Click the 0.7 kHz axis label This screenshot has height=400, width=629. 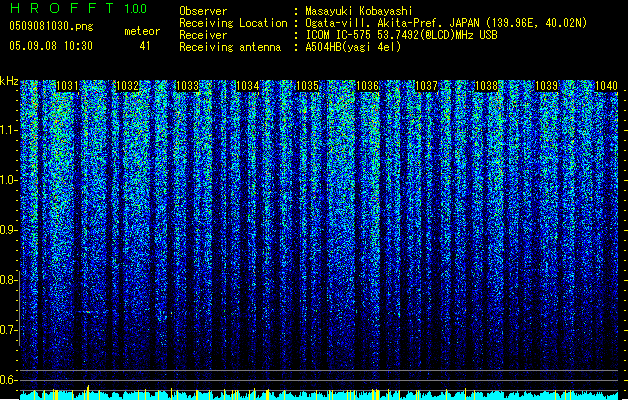point(9,330)
